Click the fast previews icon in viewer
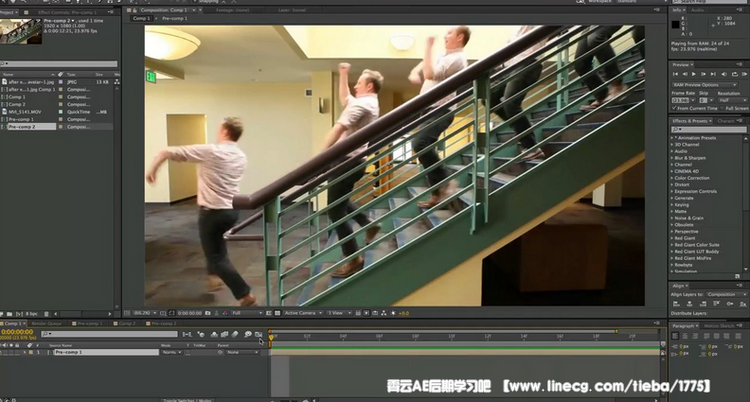 pos(366,313)
